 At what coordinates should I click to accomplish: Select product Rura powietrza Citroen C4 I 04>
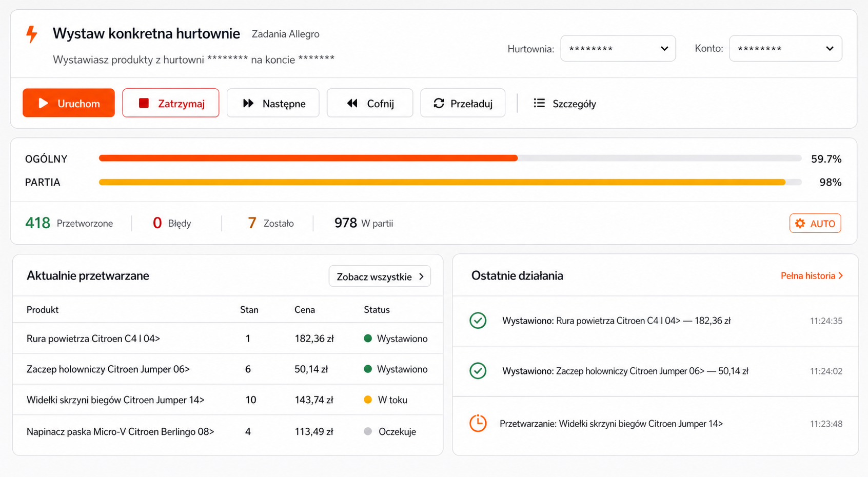(93, 339)
